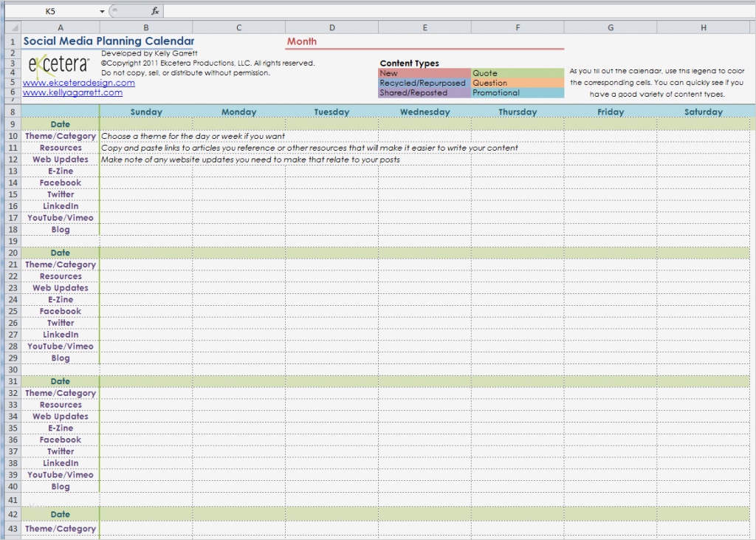Click the Select All corner above row 1

pyautogui.click(x=13, y=26)
